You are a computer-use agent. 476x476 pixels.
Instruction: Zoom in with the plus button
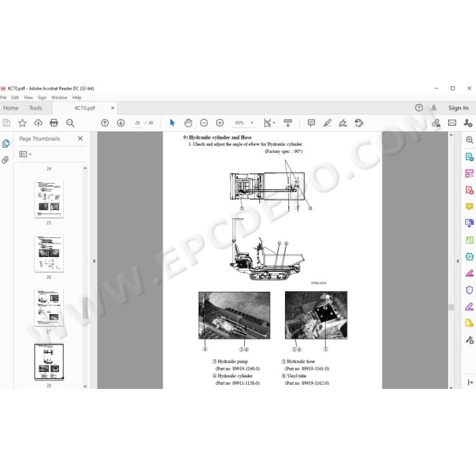(x=220, y=123)
